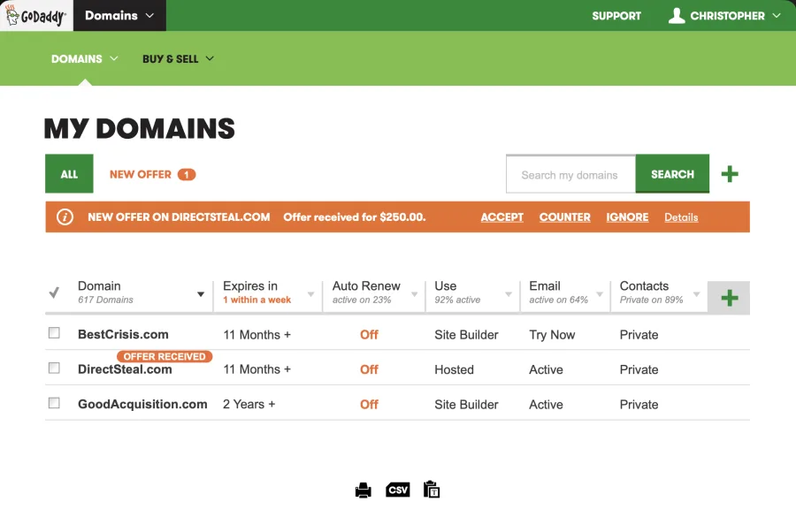Open the SUPPORT menu item
The height and width of the screenshot is (532, 796).
pos(616,16)
